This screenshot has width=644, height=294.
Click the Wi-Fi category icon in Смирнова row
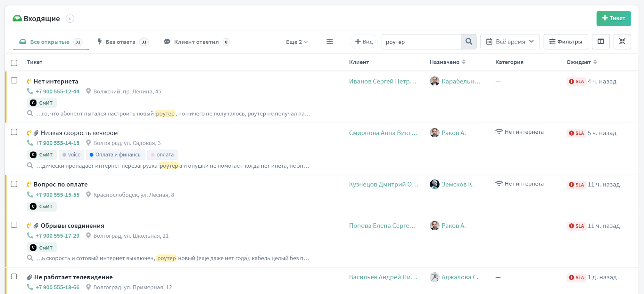point(499,132)
